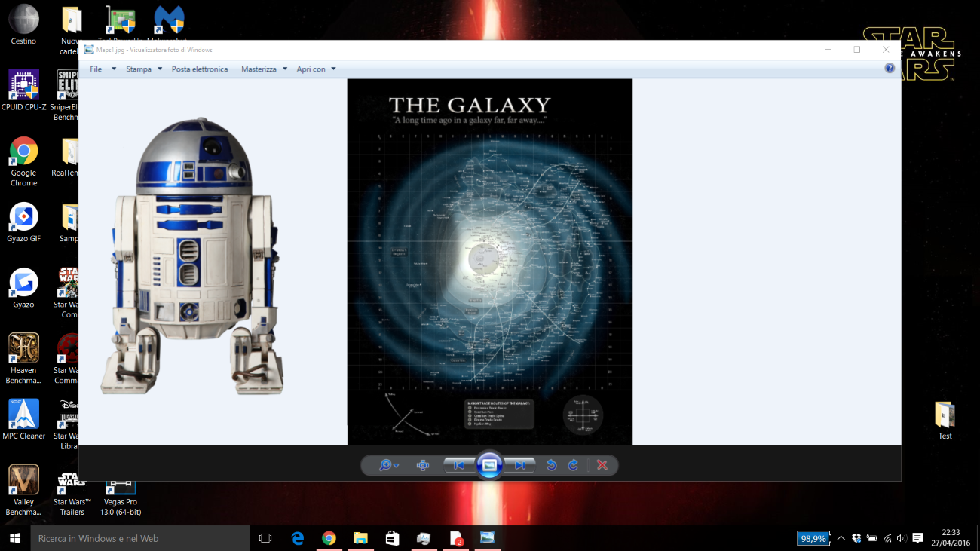The width and height of the screenshot is (980, 551).
Task: Click the 98,9% battery indicator
Action: 813,538
